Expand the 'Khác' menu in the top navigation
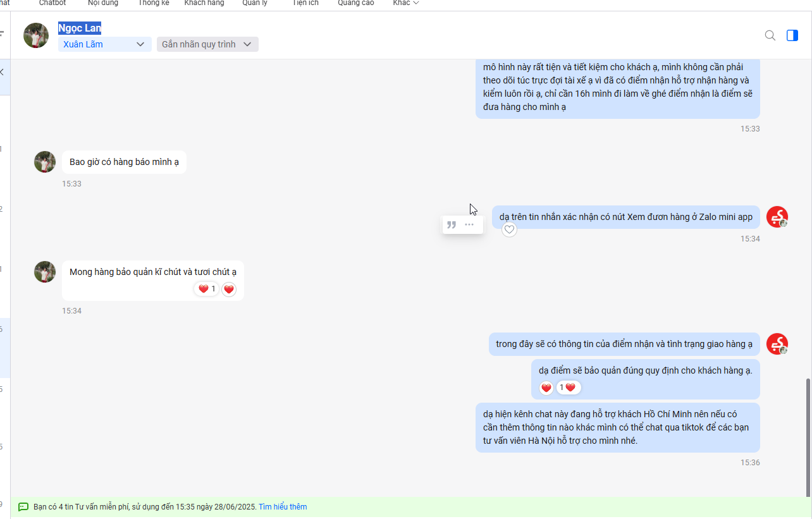Image resolution: width=812 pixels, height=519 pixels. coord(405,3)
